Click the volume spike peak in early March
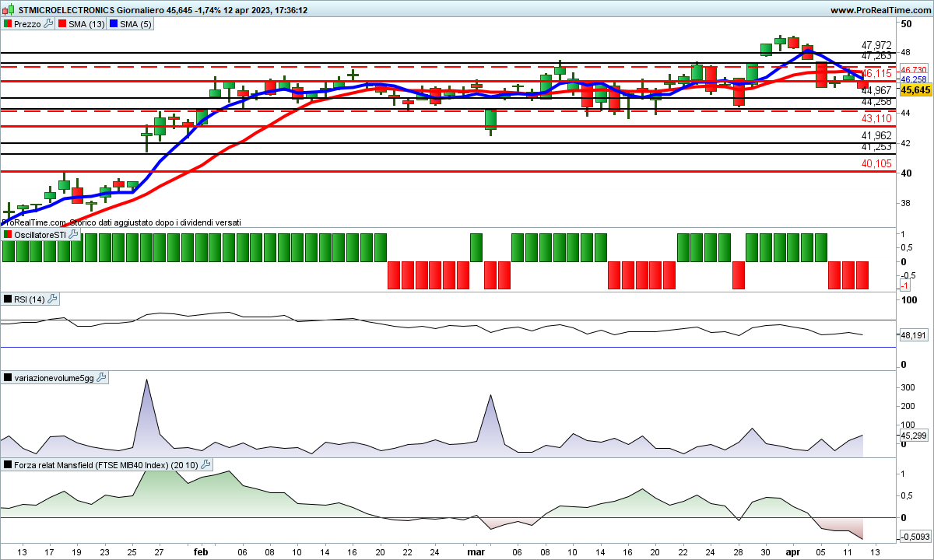This screenshot has width=934, height=560. (490, 396)
